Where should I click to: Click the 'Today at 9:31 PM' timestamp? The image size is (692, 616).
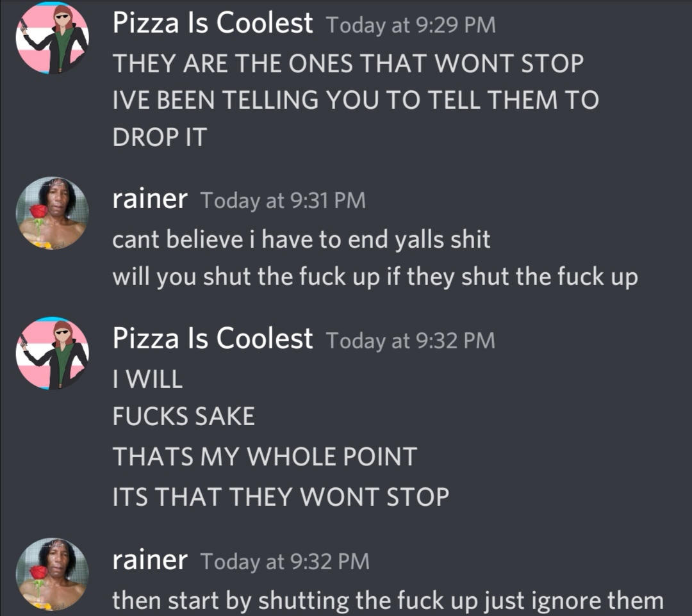[283, 200]
